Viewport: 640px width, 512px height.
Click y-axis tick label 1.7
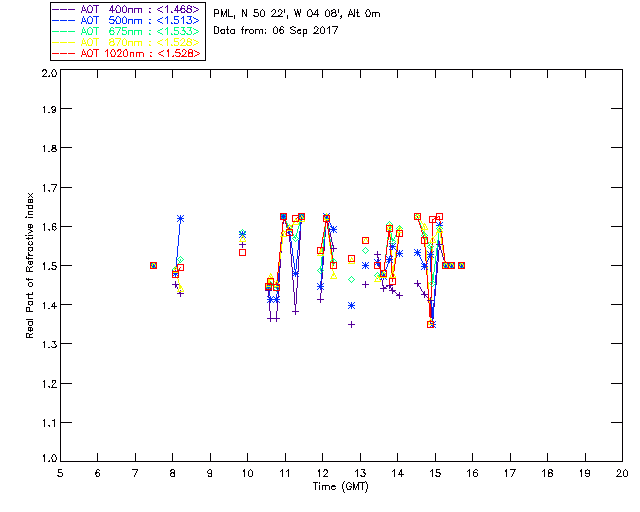click(49, 188)
